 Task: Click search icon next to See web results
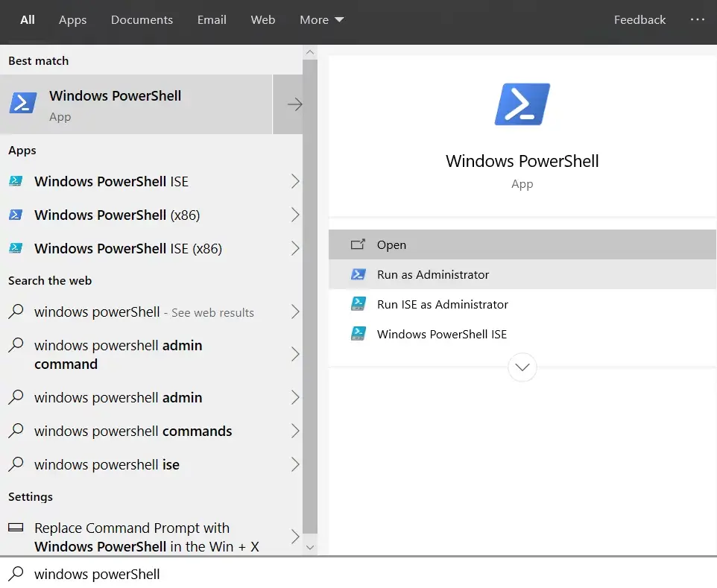pyautogui.click(x=16, y=312)
